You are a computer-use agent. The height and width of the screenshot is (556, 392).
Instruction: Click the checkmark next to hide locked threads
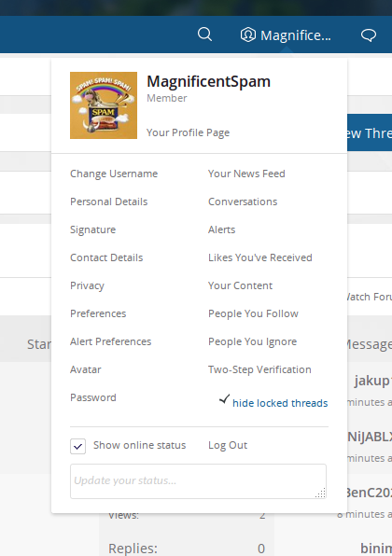point(224,399)
